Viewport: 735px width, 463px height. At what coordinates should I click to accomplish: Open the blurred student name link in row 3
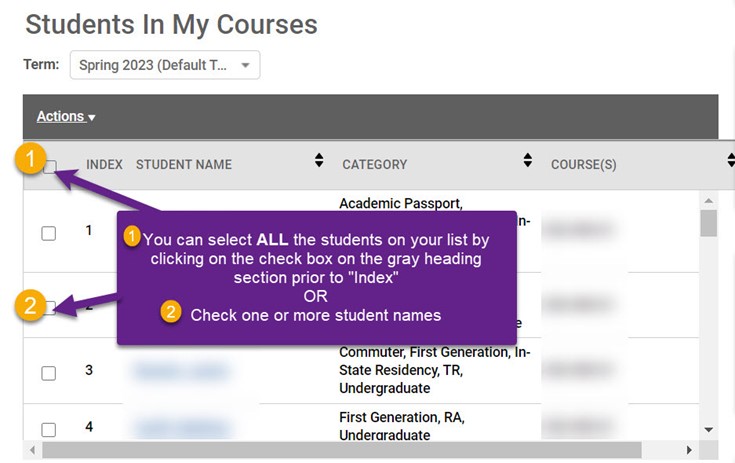pos(181,371)
